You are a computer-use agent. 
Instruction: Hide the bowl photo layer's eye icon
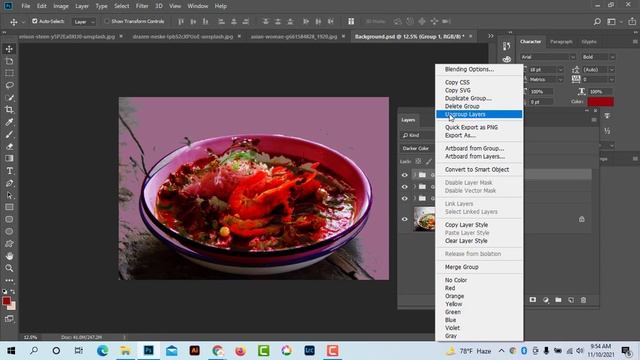(404, 219)
